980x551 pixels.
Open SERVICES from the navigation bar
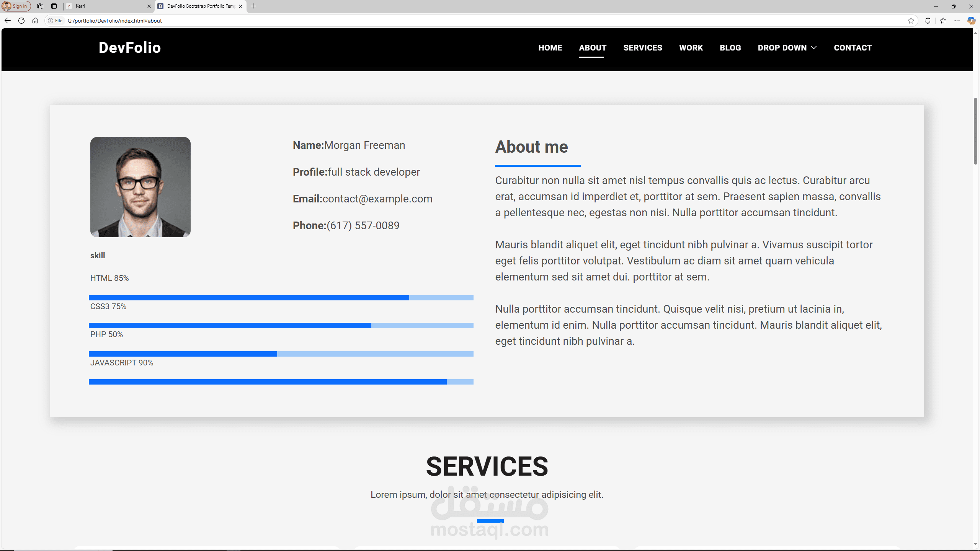(x=643, y=48)
